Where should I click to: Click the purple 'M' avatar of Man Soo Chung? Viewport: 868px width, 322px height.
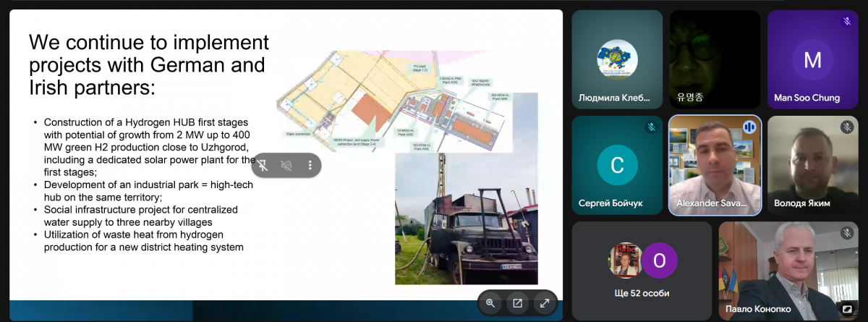click(812, 59)
